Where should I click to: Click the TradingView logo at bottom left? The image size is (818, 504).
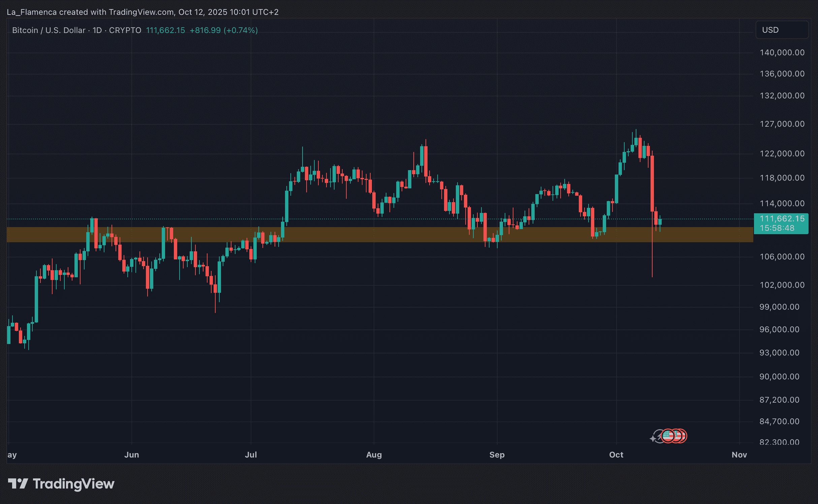coord(61,484)
